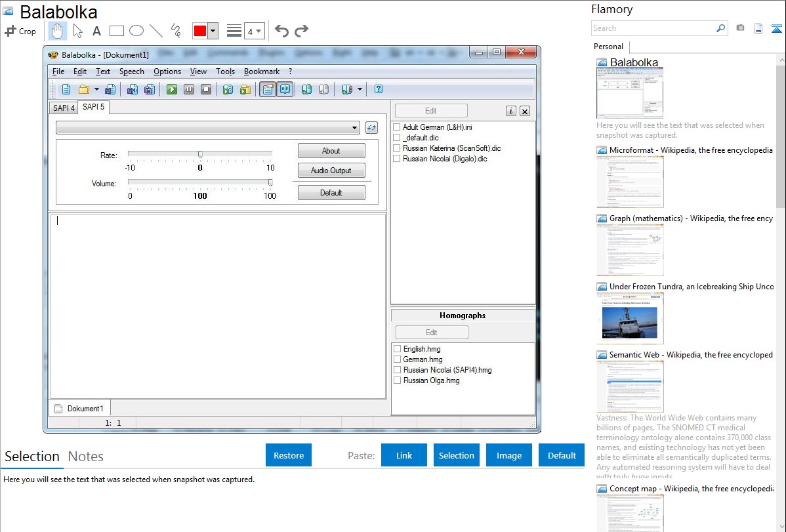Viewport: 786px width, 532px height.
Task: Click the About voice button
Action: (331, 151)
